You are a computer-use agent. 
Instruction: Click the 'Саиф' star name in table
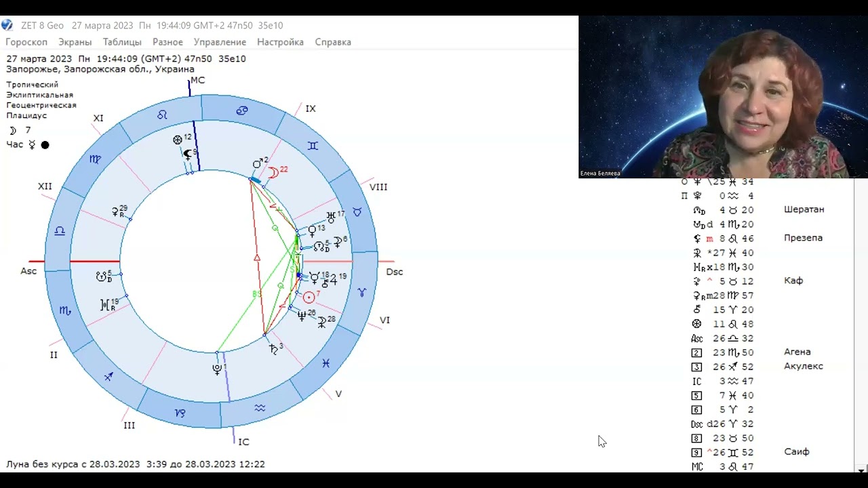click(x=797, y=451)
